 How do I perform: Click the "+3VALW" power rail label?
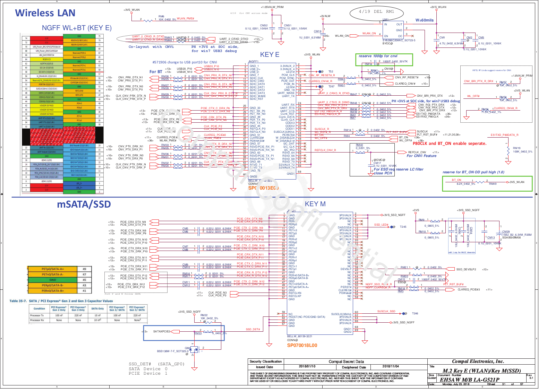325,16
